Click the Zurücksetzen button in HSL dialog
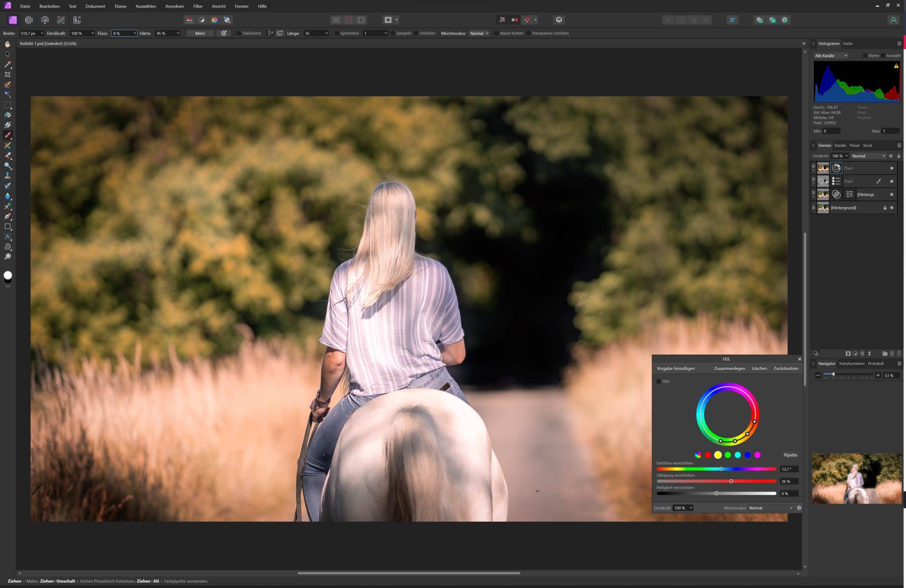The width and height of the screenshot is (906, 588). (x=785, y=368)
